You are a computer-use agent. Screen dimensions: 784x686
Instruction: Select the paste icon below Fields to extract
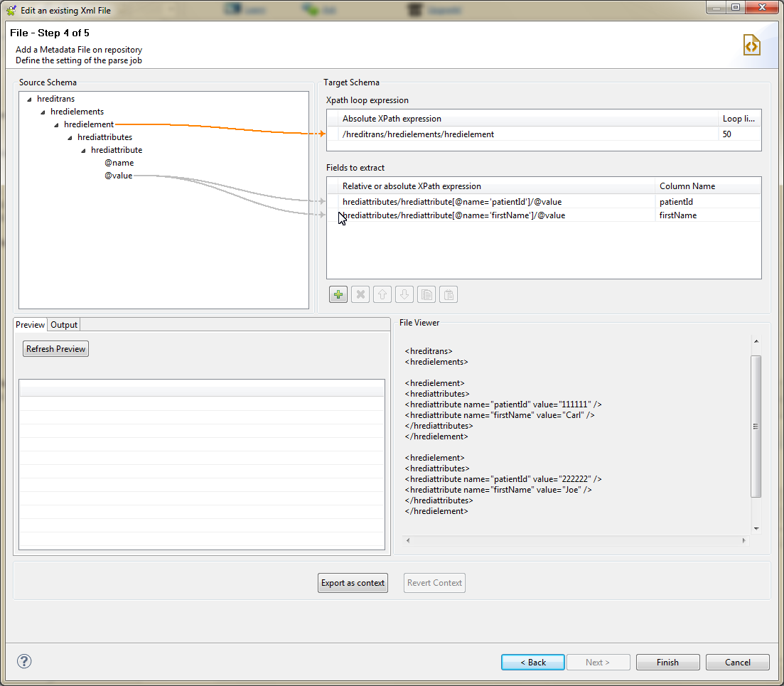(x=448, y=294)
